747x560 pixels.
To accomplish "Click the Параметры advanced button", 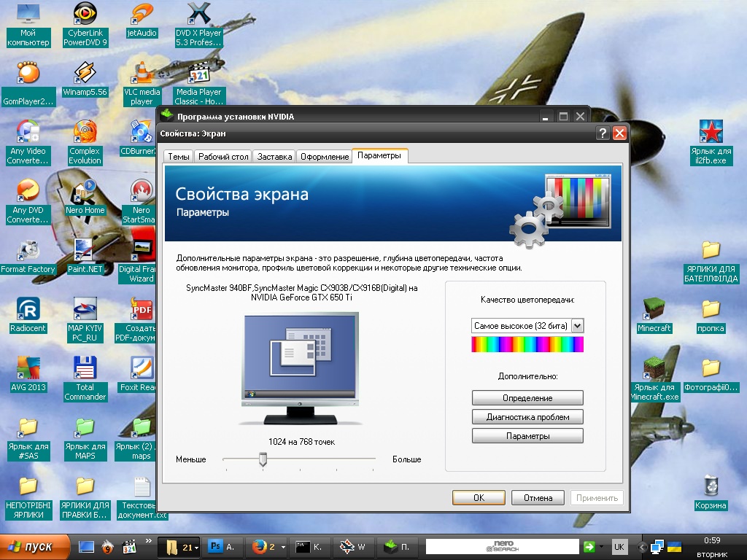I will [527, 436].
